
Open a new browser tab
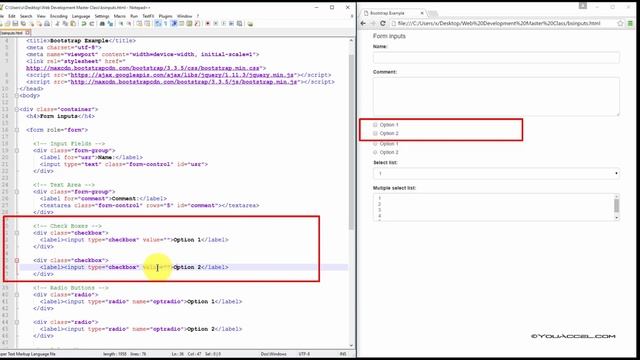tap(433, 13)
